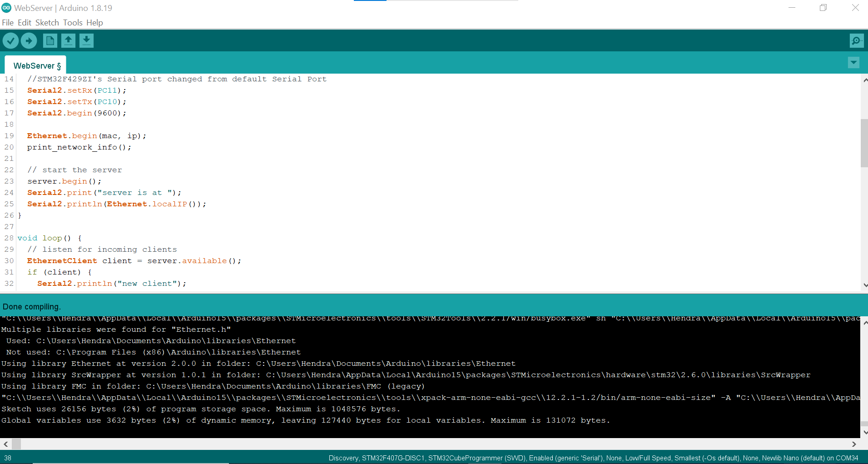The height and width of the screenshot is (464, 868).
Task: Click the editor scroll up arrow
Action: pyautogui.click(x=864, y=80)
